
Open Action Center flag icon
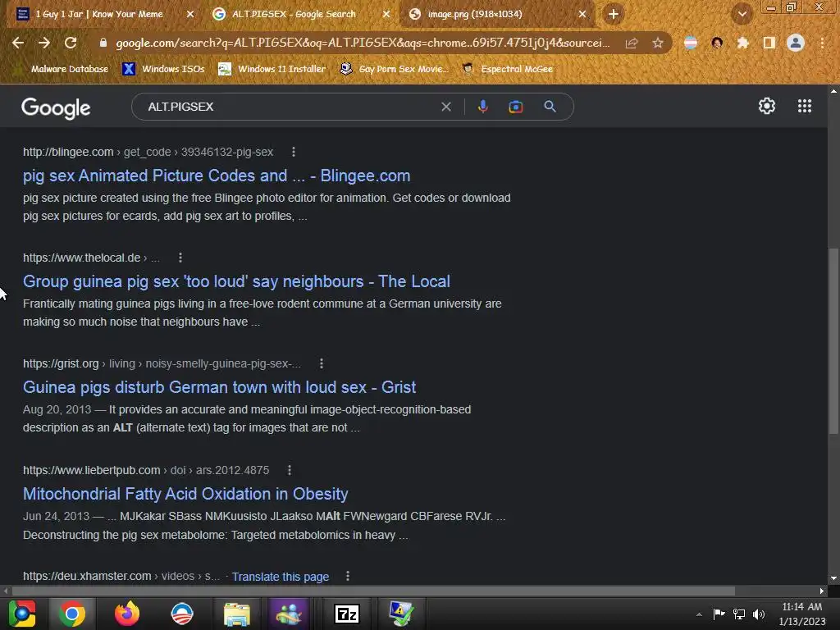coord(719,614)
